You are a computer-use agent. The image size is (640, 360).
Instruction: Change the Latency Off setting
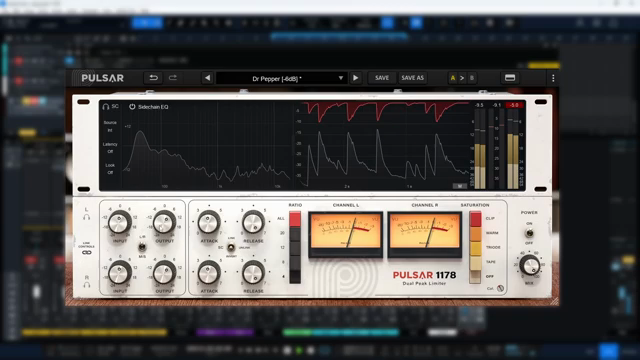[x=110, y=151]
